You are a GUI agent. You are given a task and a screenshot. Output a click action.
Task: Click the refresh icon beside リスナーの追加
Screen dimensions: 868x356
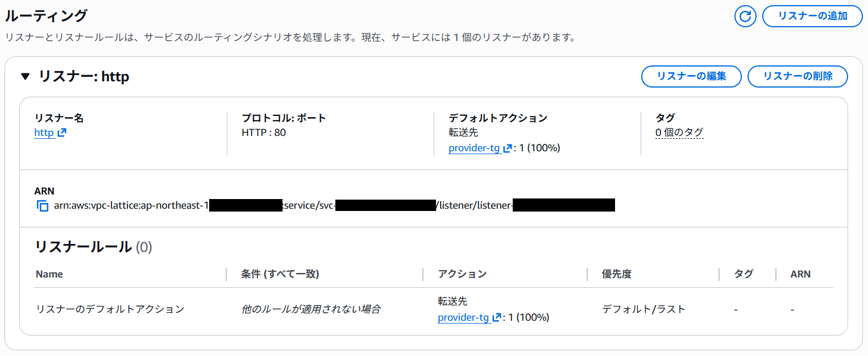745,16
